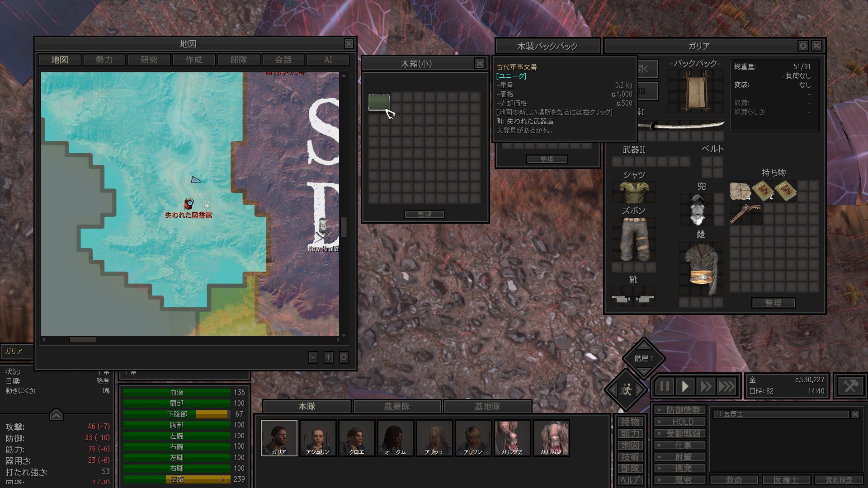Screen dimensions: 868x488
Task: Select Chloe's character portrait
Action: coord(357,438)
